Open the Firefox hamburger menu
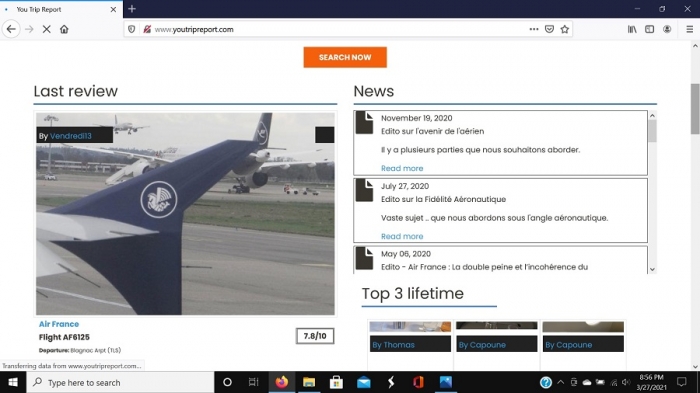 689,29
